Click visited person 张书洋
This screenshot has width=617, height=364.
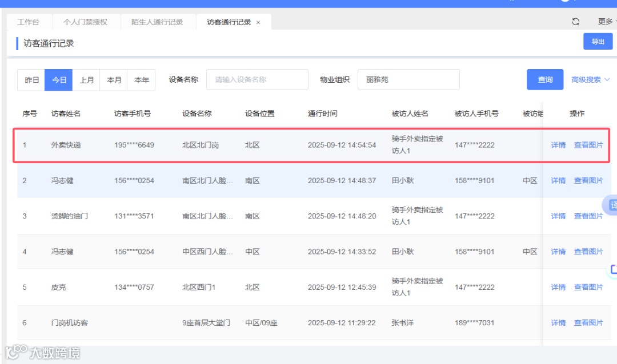(403, 323)
